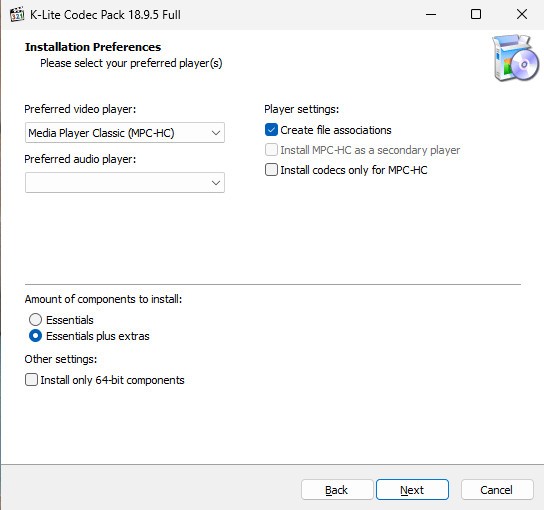
Task: Click the greyed-out secondary player checkbox
Action: (271, 150)
